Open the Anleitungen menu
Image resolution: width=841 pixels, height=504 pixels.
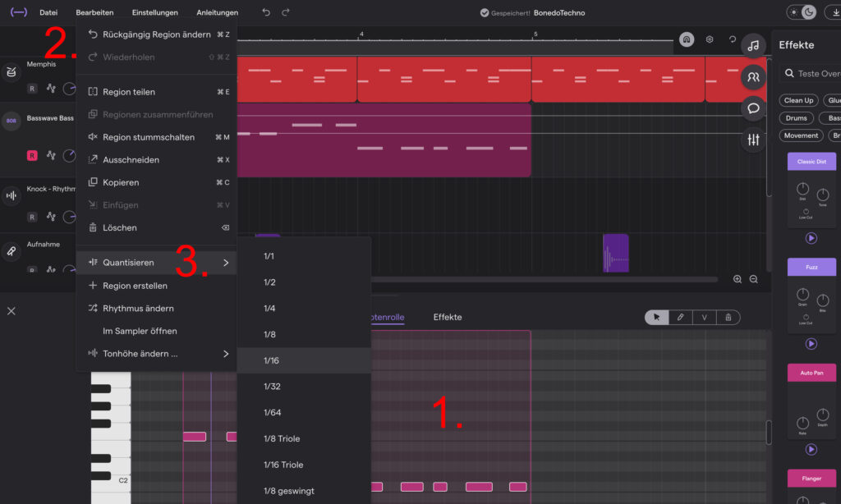217,12
